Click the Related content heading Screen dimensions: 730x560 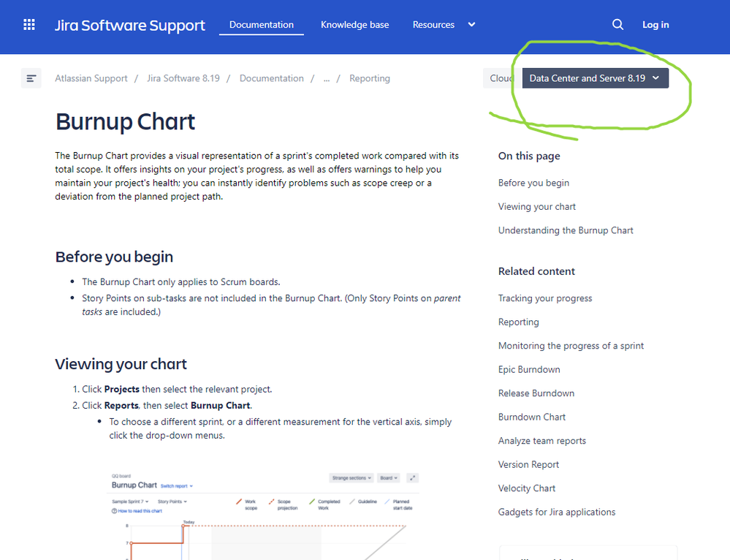coord(536,271)
